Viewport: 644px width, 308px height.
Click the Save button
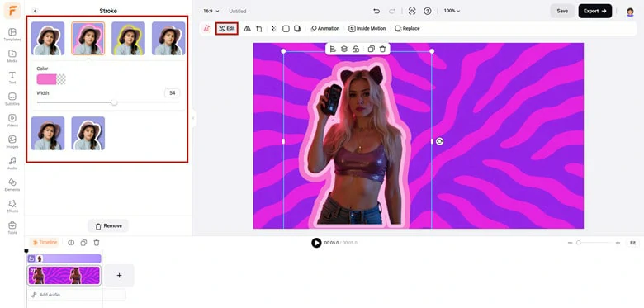(x=562, y=11)
